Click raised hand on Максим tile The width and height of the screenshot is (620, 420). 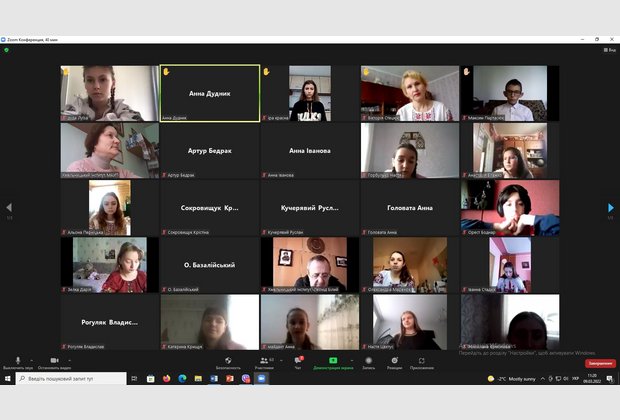tap(467, 72)
